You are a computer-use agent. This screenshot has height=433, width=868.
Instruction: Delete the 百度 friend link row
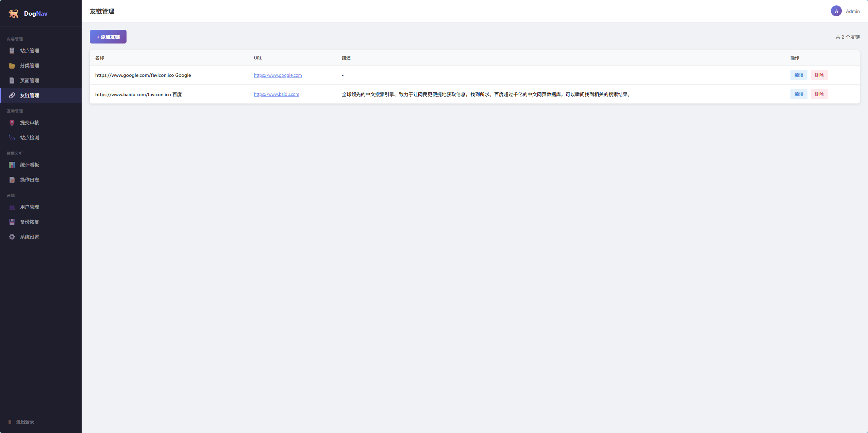(819, 94)
